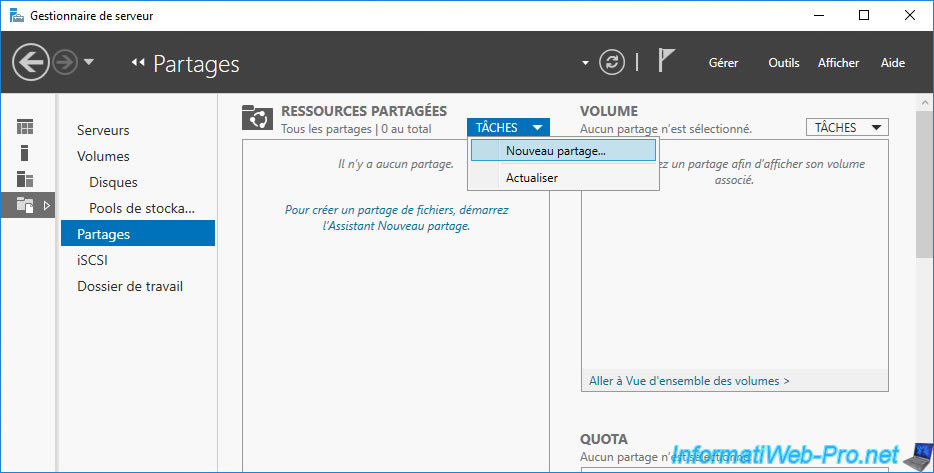
Task: Open the notifications flag icon
Action: tap(667, 62)
